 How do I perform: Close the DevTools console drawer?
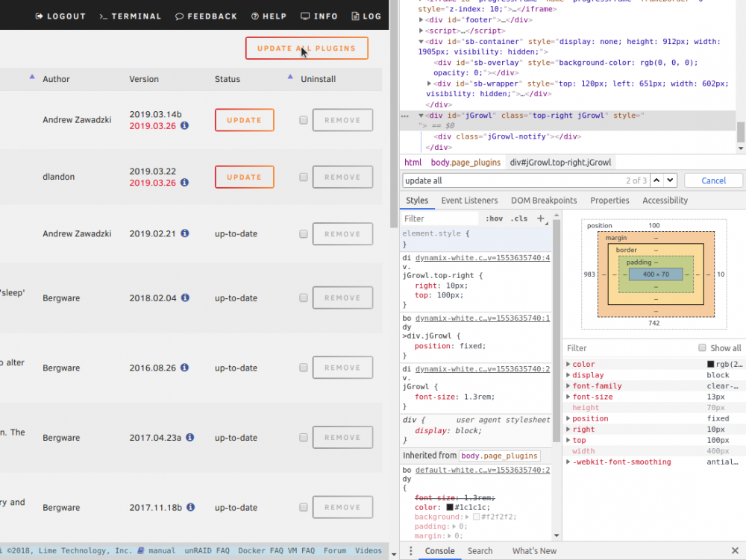click(x=735, y=550)
